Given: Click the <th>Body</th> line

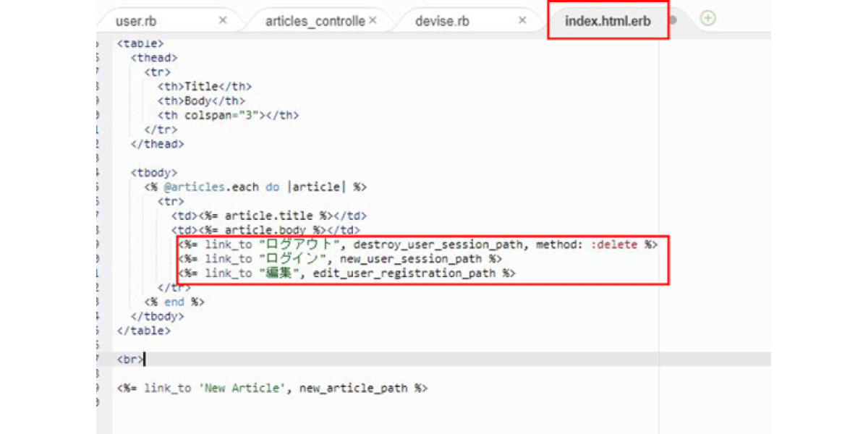Looking at the screenshot, I should (x=202, y=101).
